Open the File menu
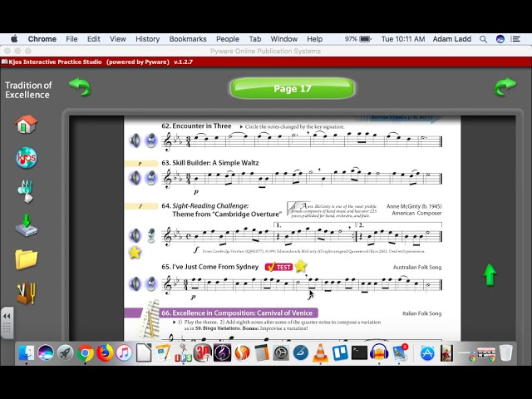This screenshot has width=532, height=399. (x=71, y=39)
